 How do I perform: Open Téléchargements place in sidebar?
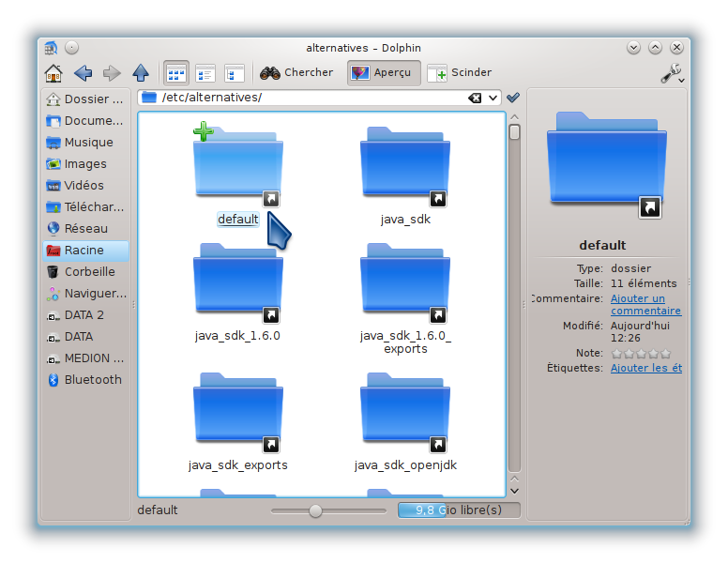point(85,206)
